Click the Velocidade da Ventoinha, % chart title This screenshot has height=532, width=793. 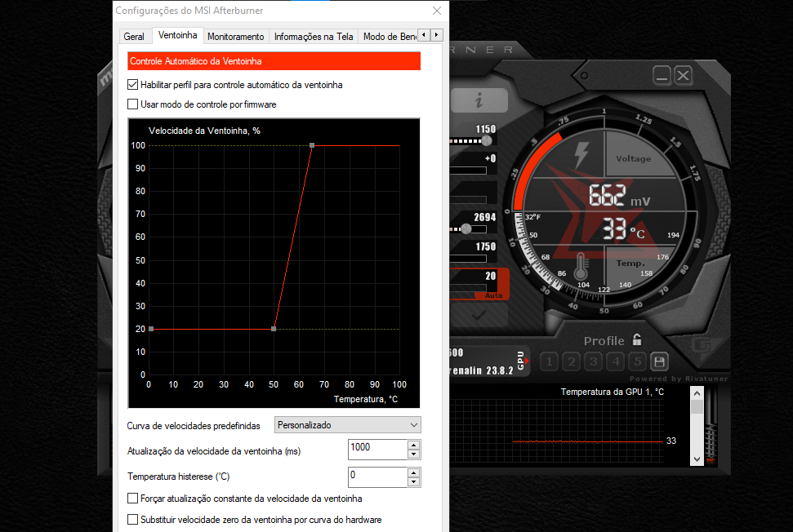204,131
